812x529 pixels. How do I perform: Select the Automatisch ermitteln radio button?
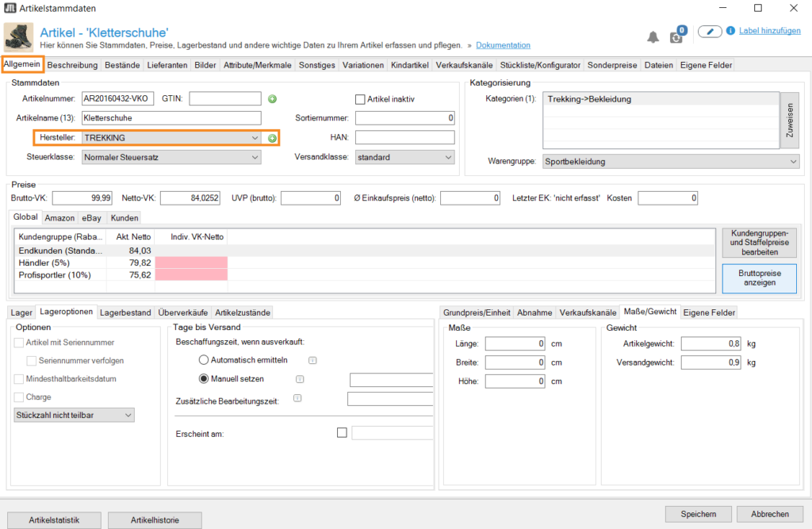(x=204, y=360)
